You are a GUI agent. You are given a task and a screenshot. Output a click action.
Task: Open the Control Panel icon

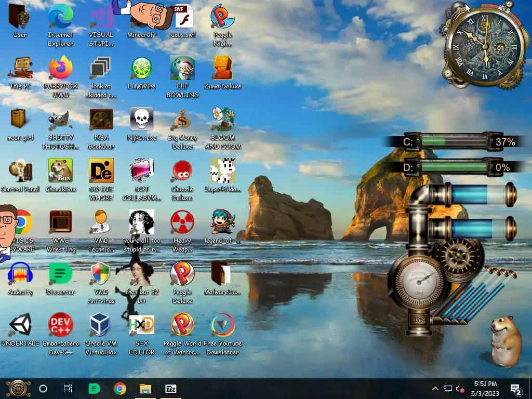coord(20,170)
